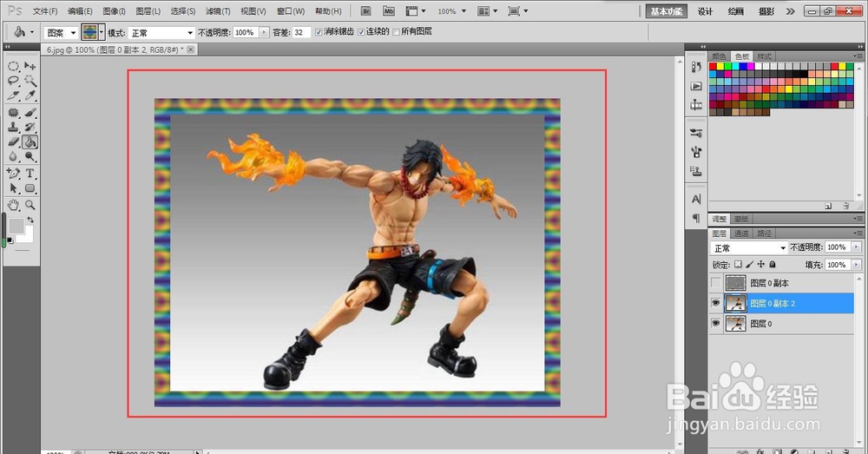Select the Elliptical Marquee tool
Image resolution: width=868 pixels, height=454 pixels.
(13, 66)
